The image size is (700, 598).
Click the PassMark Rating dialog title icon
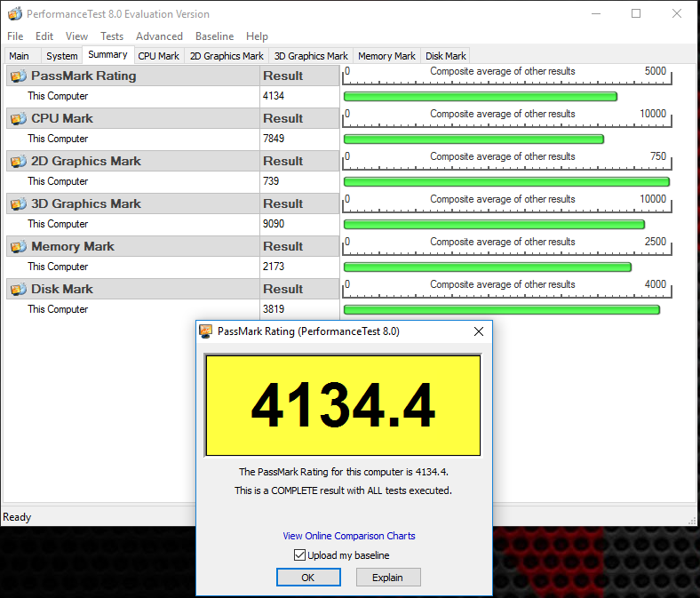pos(206,331)
